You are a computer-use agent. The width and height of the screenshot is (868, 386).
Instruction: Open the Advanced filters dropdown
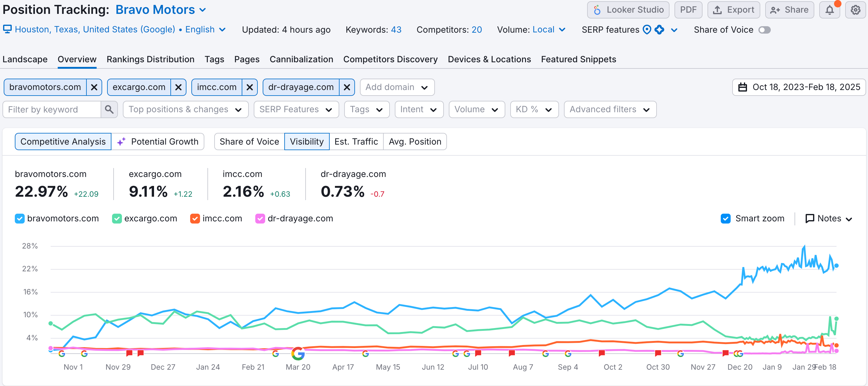tap(610, 109)
